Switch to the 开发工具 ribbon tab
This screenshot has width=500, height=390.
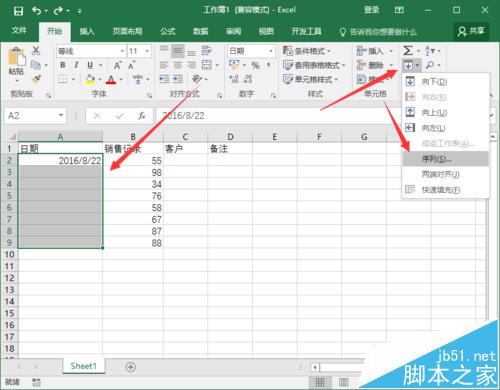(306, 31)
